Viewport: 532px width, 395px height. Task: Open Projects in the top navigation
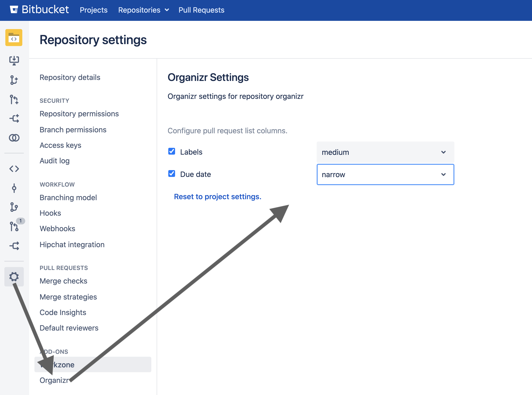tap(94, 10)
